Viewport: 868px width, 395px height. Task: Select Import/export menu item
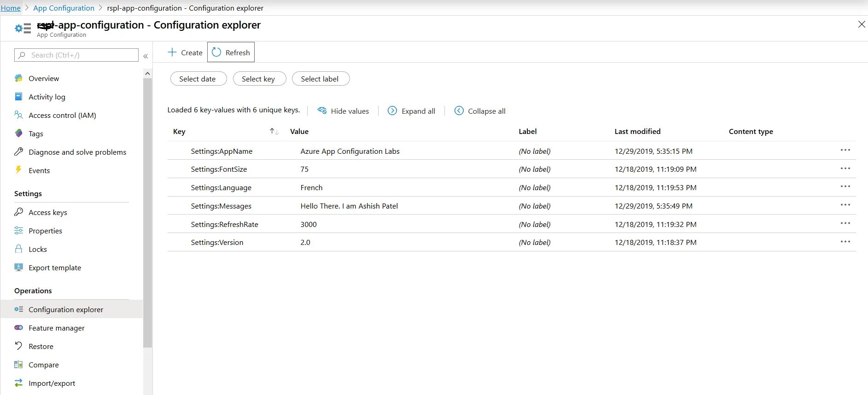pos(52,383)
